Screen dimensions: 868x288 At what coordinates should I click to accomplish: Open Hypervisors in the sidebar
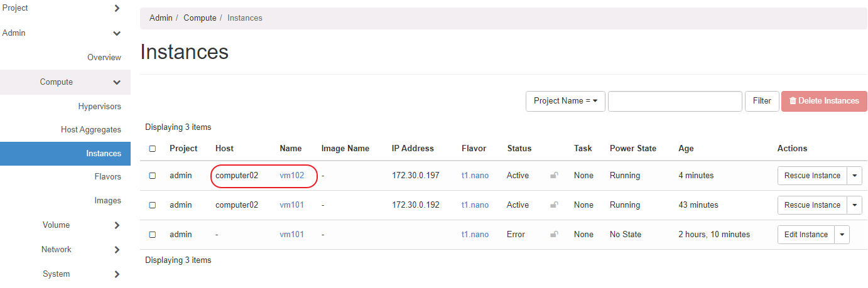tap(99, 107)
